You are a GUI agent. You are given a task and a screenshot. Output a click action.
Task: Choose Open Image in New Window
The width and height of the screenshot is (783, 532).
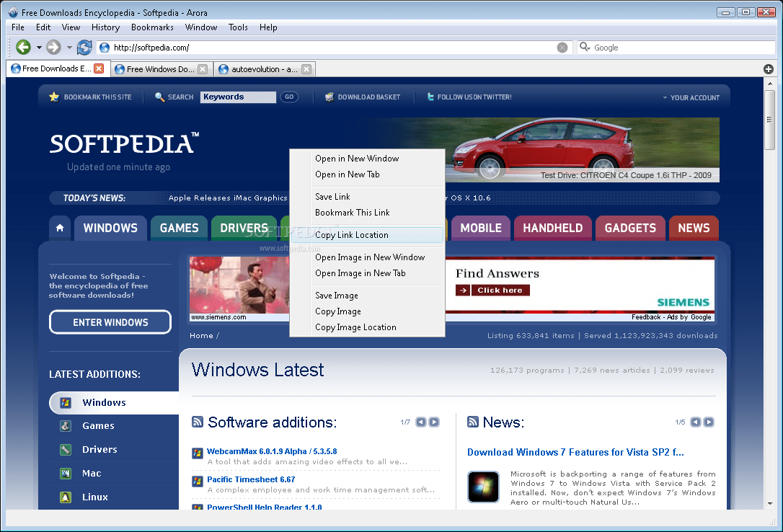tap(367, 257)
